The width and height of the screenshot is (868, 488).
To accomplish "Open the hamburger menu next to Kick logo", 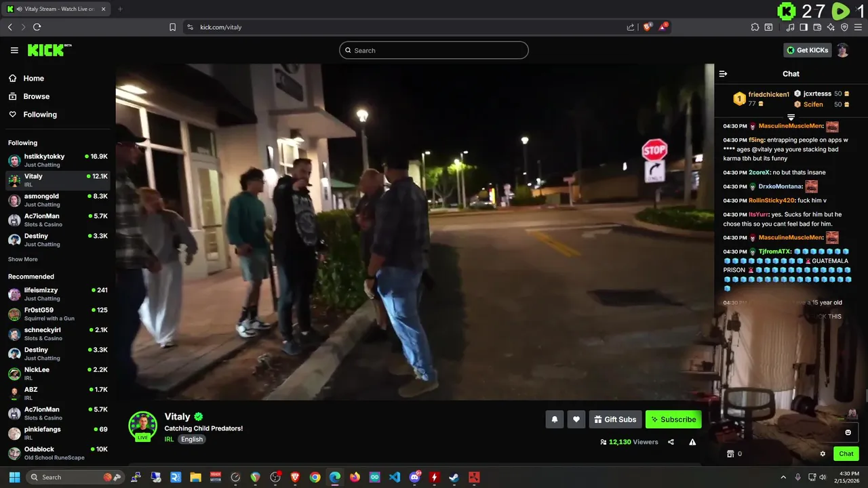I will [x=14, y=50].
